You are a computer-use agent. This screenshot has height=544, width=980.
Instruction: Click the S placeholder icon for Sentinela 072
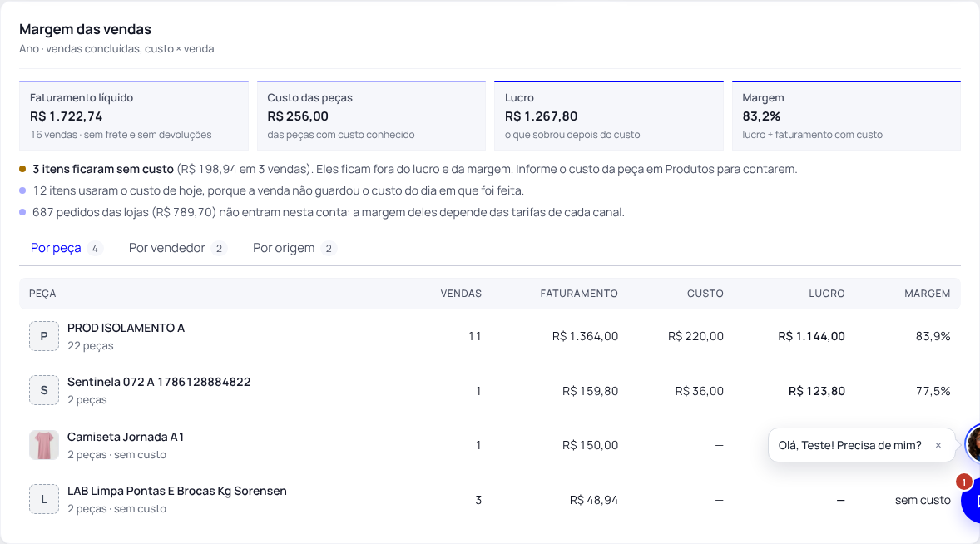pyautogui.click(x=44, y=390)
